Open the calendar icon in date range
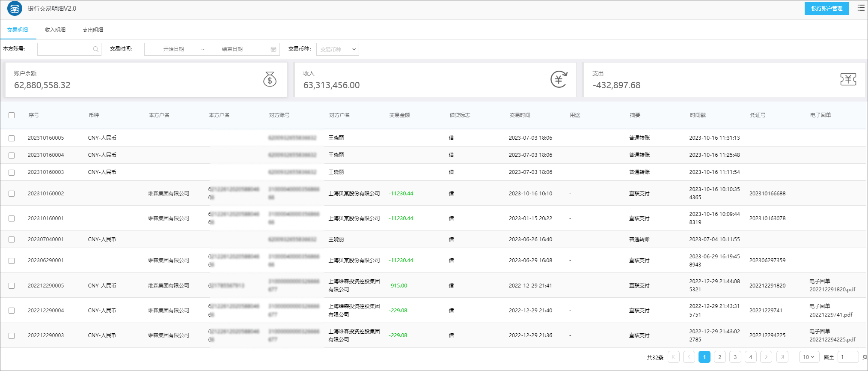The height and width of the screenshot is (371, 868). (x=273, y=49)
